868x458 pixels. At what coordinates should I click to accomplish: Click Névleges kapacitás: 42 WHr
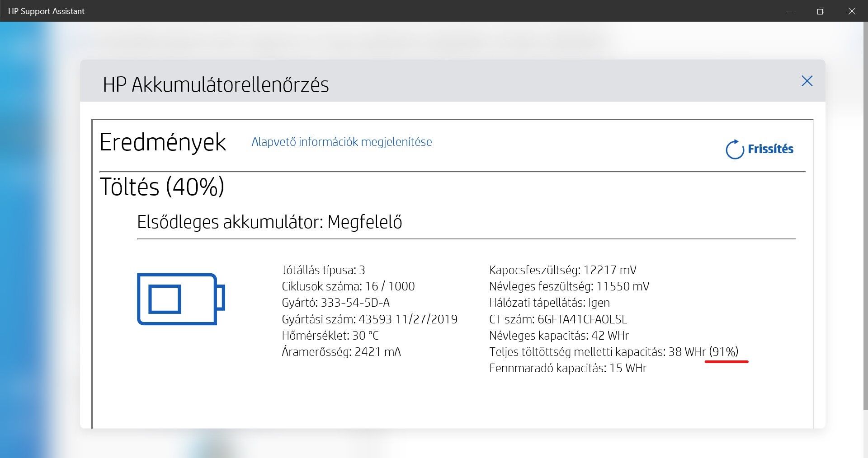pos(559,336)
